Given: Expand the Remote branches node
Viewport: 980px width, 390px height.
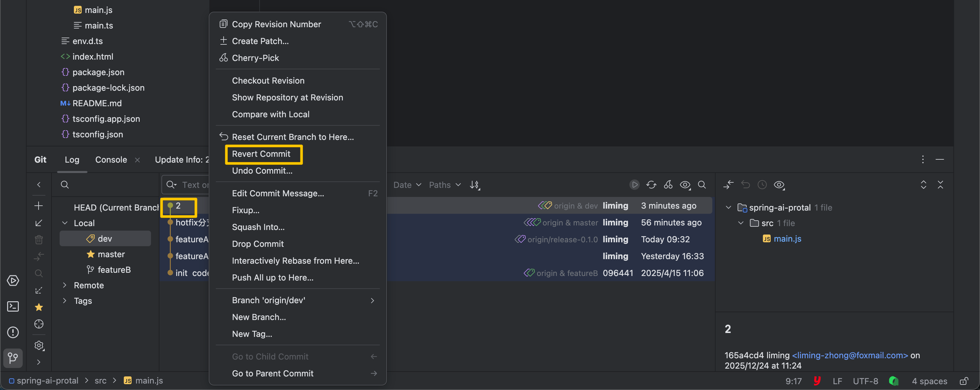Looking at the screenshot, I should click(x=65, y=285).
